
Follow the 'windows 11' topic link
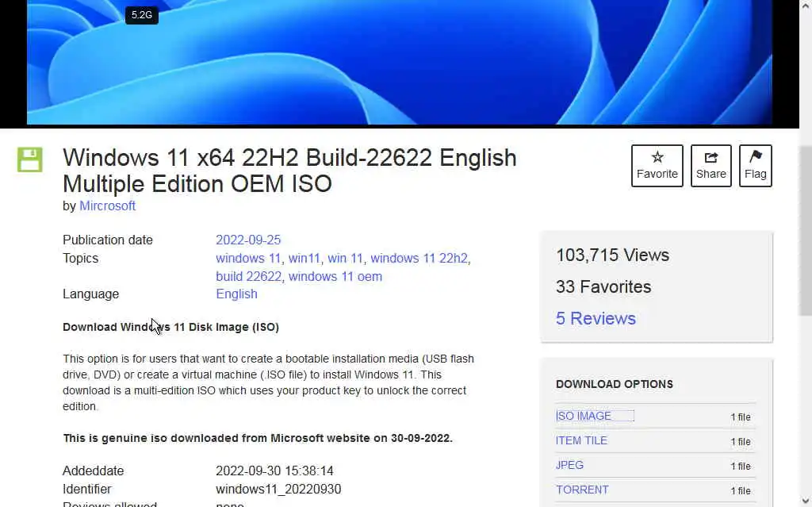[x=248, y=258]
